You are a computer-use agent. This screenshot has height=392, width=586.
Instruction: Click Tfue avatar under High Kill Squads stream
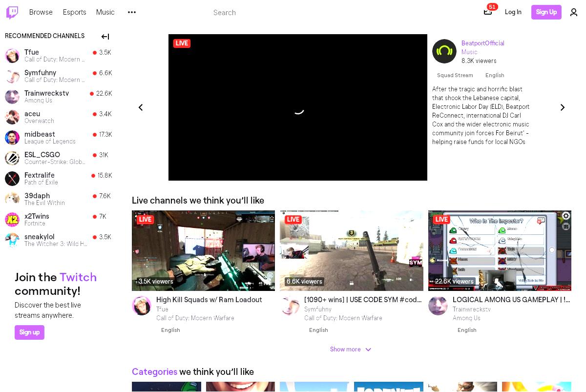(x=142, y=306)
